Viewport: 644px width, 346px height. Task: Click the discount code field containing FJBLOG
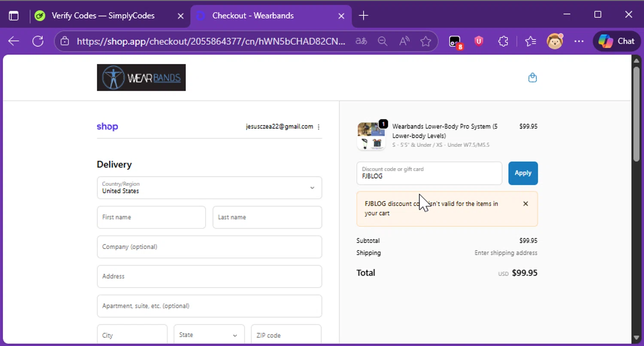(x=429, y=173)
